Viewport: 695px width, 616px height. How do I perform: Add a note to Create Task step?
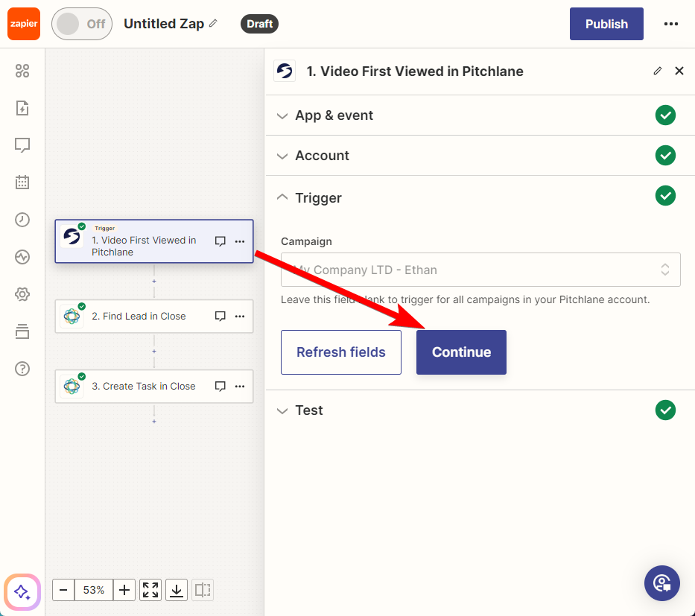pyautogui.click(x=220, y=387)
